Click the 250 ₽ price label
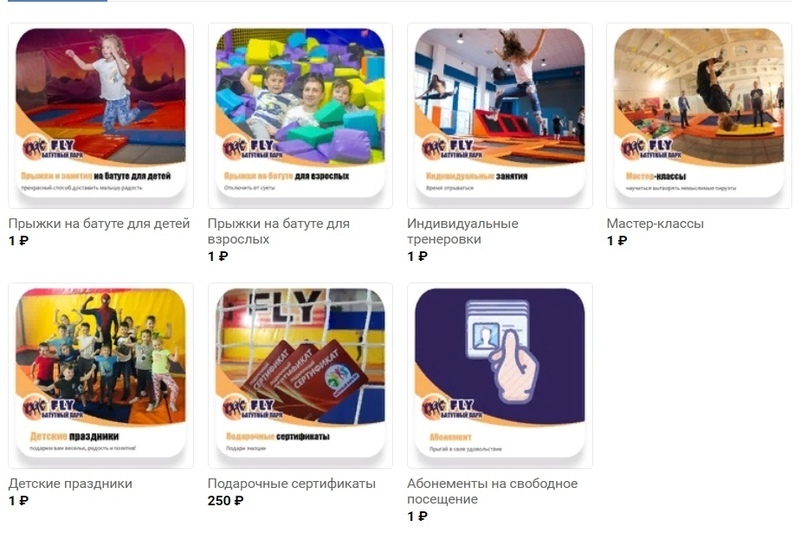 (225, 501)
